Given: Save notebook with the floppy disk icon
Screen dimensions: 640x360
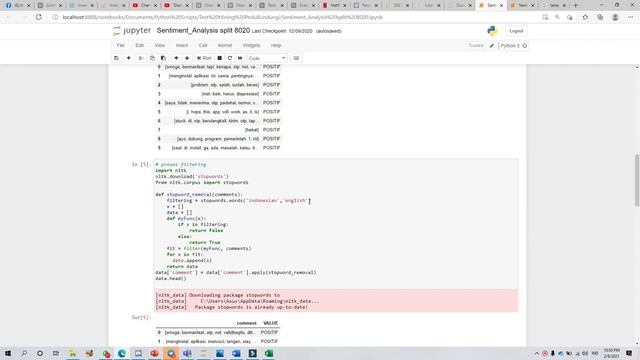Looking at the screenshot, I should pos(116,58).
